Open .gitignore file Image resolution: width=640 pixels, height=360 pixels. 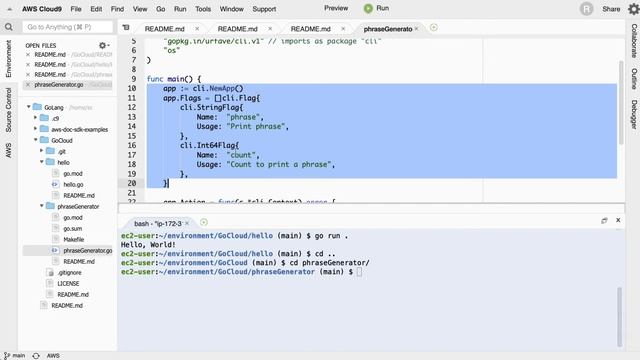[x=69, y=273]
